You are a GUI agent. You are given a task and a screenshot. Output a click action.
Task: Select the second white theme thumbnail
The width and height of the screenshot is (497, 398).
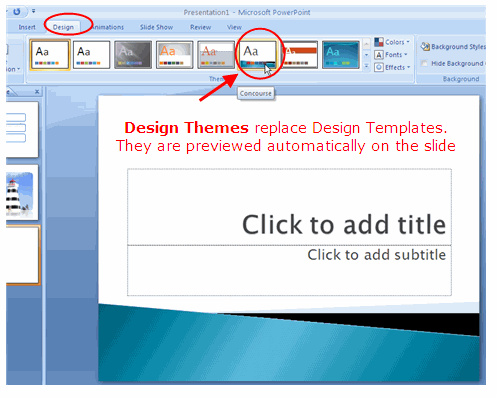91,55
